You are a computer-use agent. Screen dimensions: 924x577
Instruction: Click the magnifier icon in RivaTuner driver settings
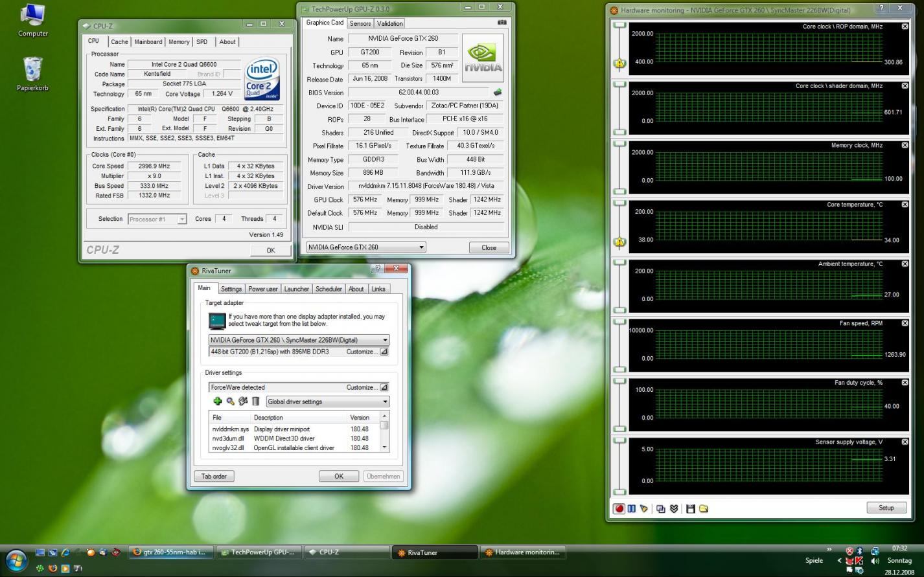(230, 402)
